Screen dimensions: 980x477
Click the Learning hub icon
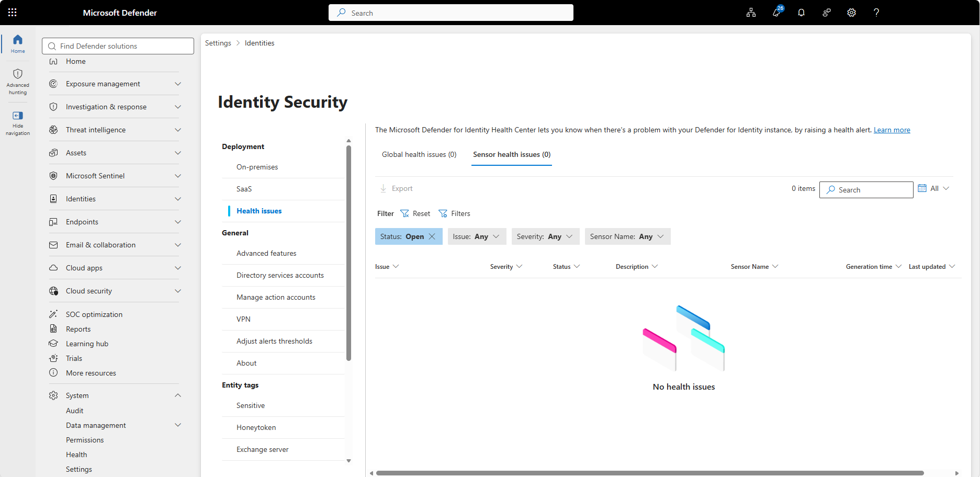click(53, 344)
